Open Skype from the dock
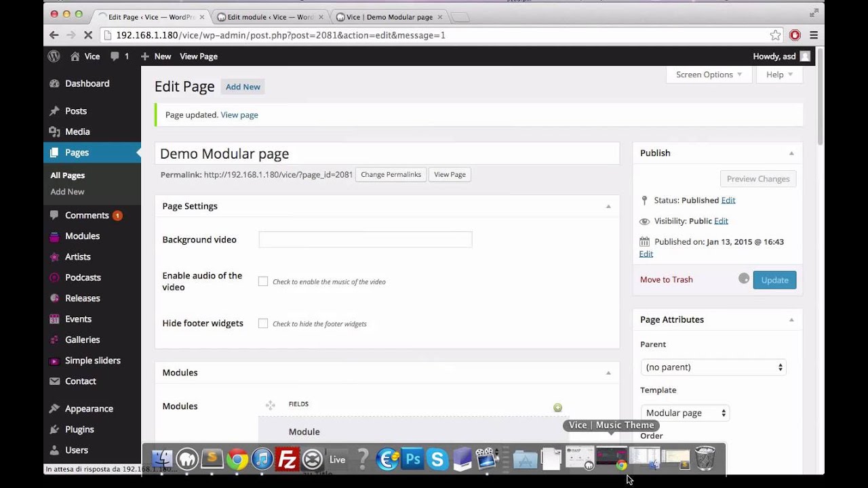Screen dimensions: 868x488 coord(437,460)
